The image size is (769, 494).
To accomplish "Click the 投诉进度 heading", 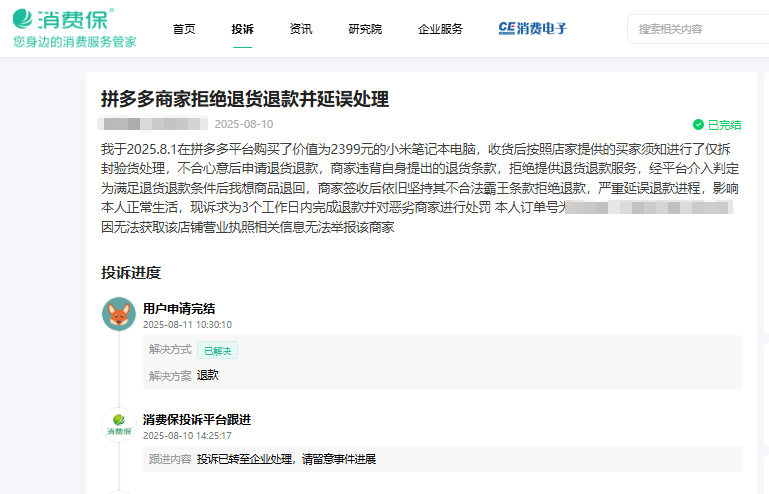I will tap(131, 273).
